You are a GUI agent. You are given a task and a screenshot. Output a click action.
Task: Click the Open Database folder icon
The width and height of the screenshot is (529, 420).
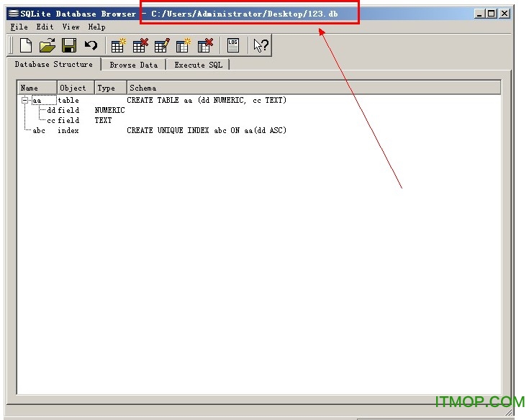(x=48, y=45)
